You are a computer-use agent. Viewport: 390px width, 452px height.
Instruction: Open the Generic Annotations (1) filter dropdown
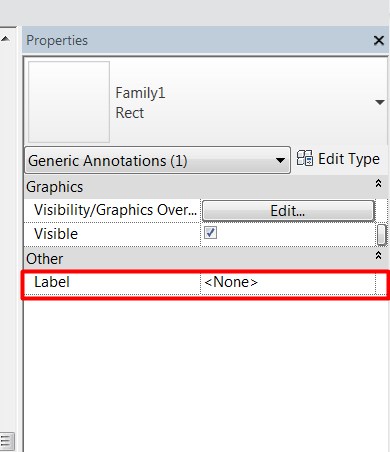coord(158,160)
